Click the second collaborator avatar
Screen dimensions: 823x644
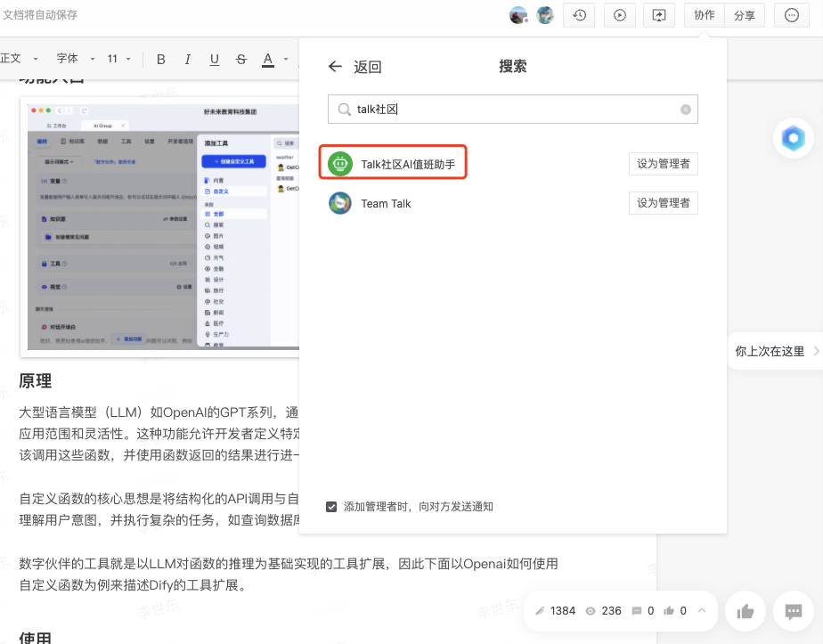(545, 15)
